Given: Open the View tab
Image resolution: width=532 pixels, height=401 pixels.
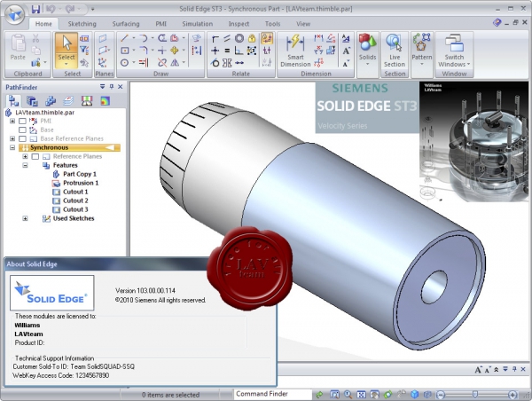Looking at the screenshot, I should pyautogui.click(x=303, y=24).
